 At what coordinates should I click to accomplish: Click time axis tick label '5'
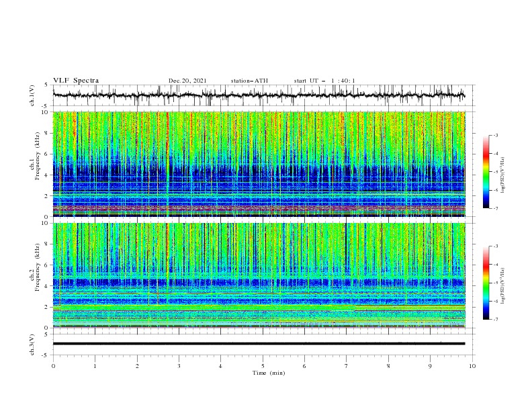263,366
